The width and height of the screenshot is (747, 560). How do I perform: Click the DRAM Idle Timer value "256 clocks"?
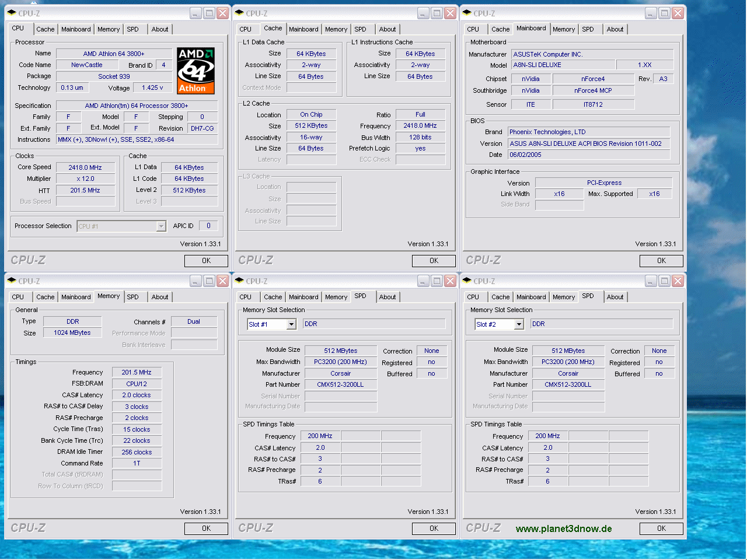(137, 452)
